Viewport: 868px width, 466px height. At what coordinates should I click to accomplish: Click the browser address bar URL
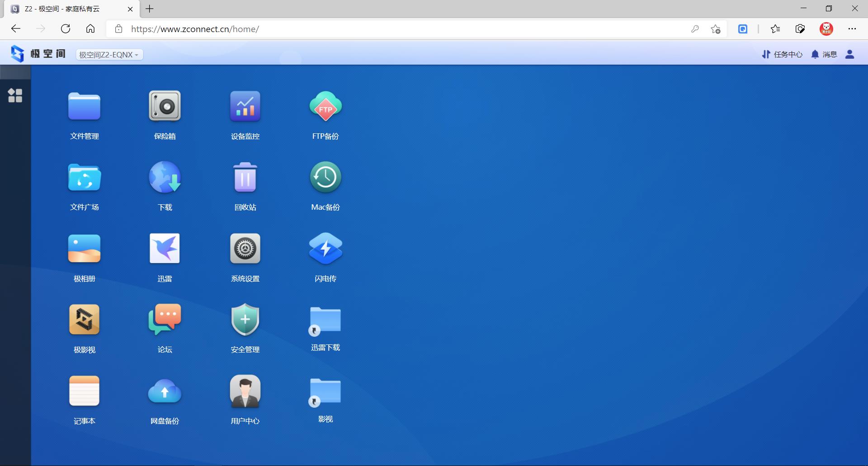[195, 29]
